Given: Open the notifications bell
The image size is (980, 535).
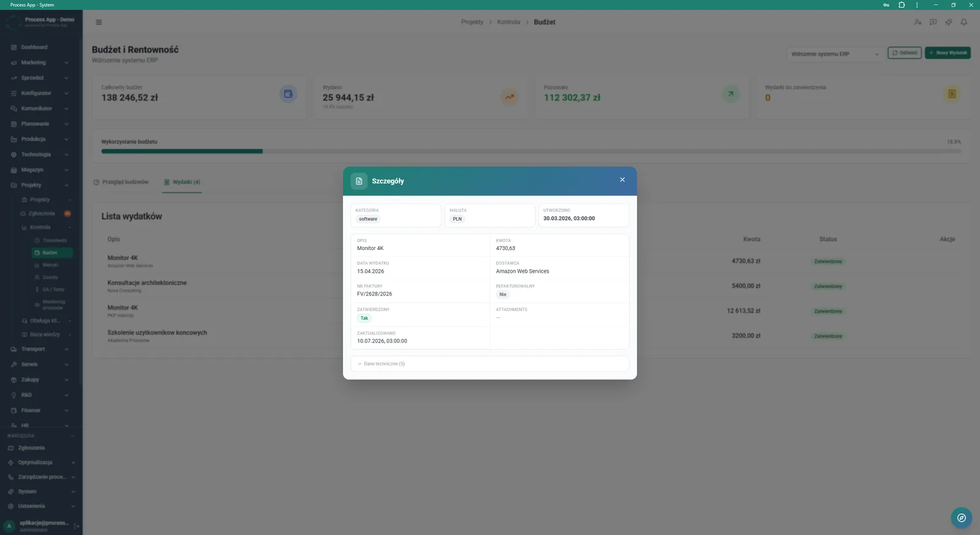Looking at the screenshot, I should click(x=963, y=22).
